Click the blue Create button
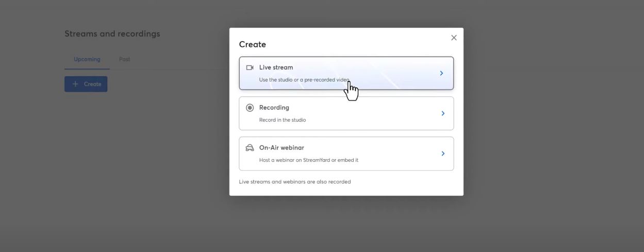Viewport: 644px width, 252px height. click(86, 84)
